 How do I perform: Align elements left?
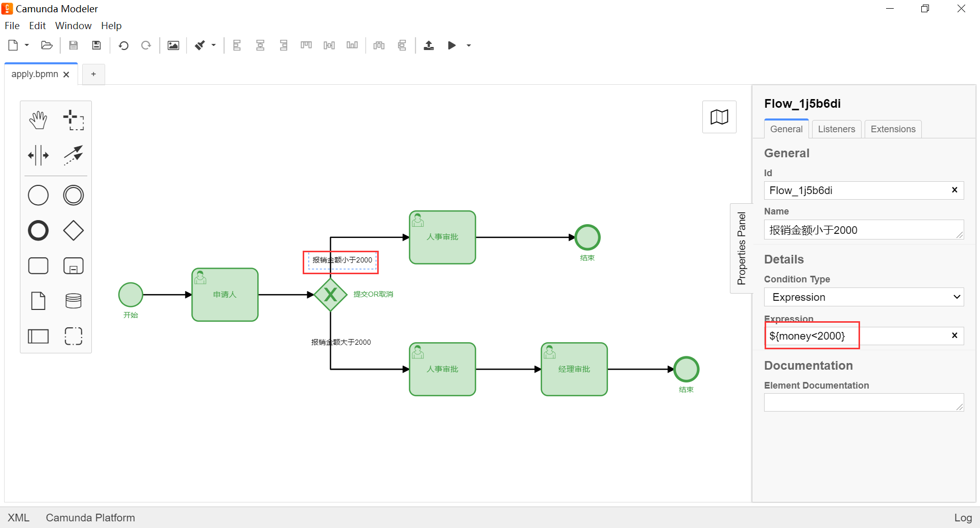pos(237,45)
